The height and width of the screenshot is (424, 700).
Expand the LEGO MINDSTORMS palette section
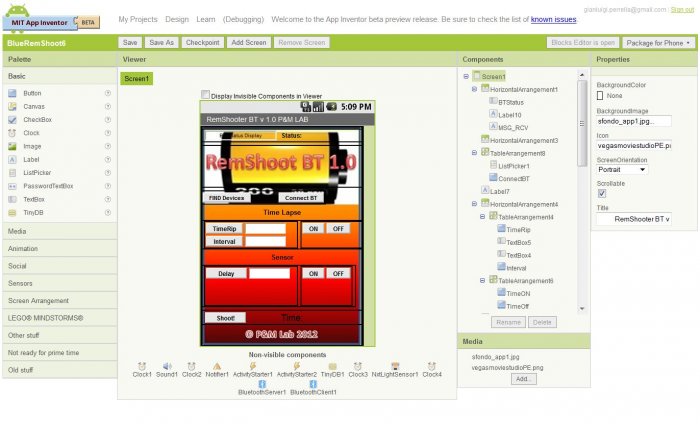(x=60, y=318)
